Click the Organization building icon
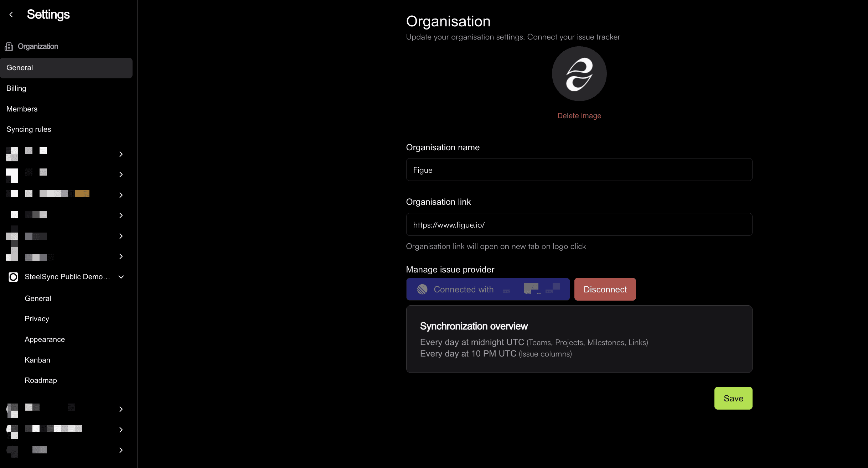 [9, 46]
